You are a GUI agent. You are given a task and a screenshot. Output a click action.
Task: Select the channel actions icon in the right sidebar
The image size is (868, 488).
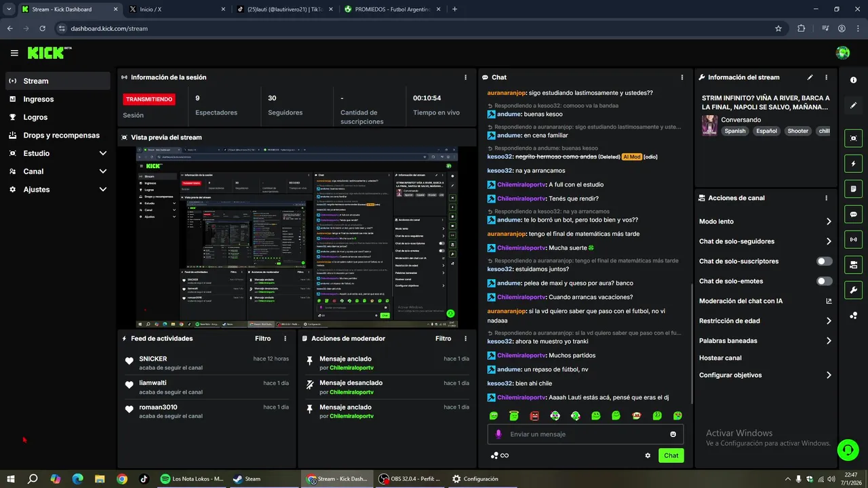click(x=853, y=264)
